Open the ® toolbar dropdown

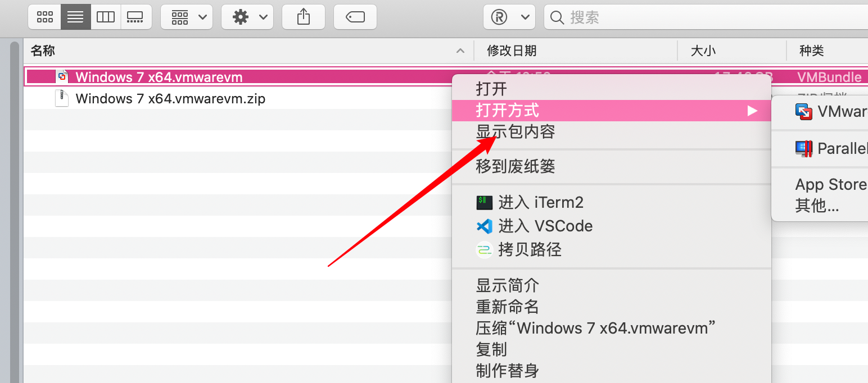pyautogui.click(x=509, y=17)
